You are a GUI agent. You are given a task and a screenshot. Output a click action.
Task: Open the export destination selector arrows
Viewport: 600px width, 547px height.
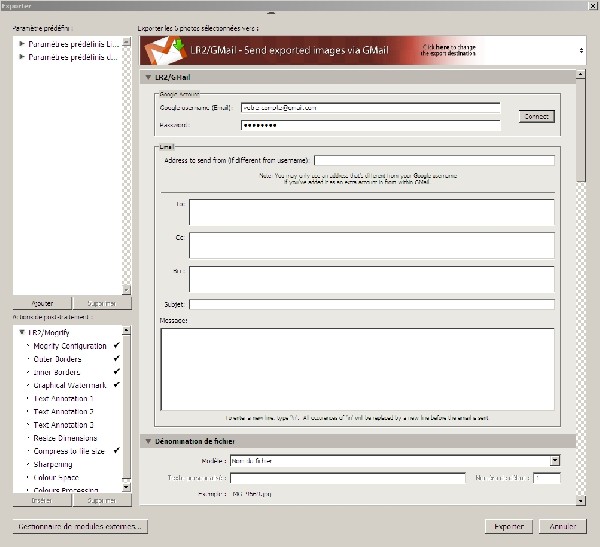[581, 49]
